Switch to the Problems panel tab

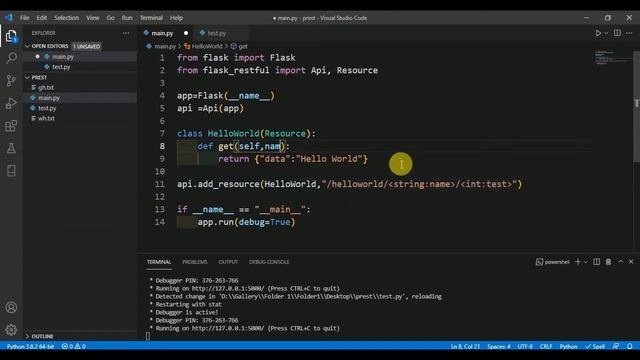tap(195, 262)
